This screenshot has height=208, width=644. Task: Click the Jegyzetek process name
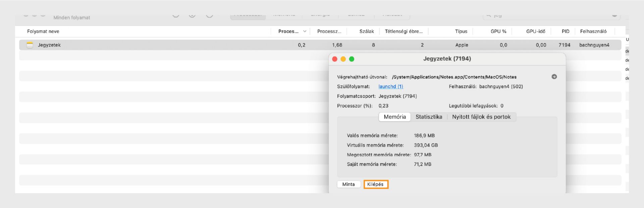pos(49,45)
